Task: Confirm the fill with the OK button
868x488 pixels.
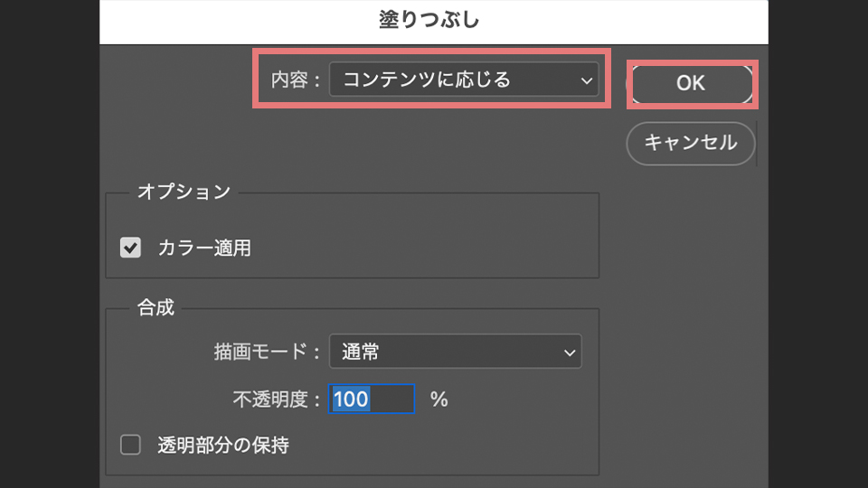Action: click(691, 83)
